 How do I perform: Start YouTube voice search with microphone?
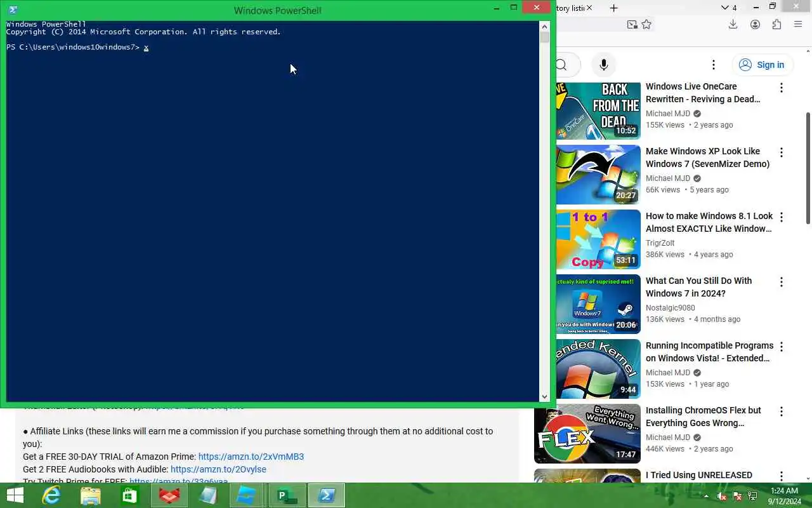point(604,65)
